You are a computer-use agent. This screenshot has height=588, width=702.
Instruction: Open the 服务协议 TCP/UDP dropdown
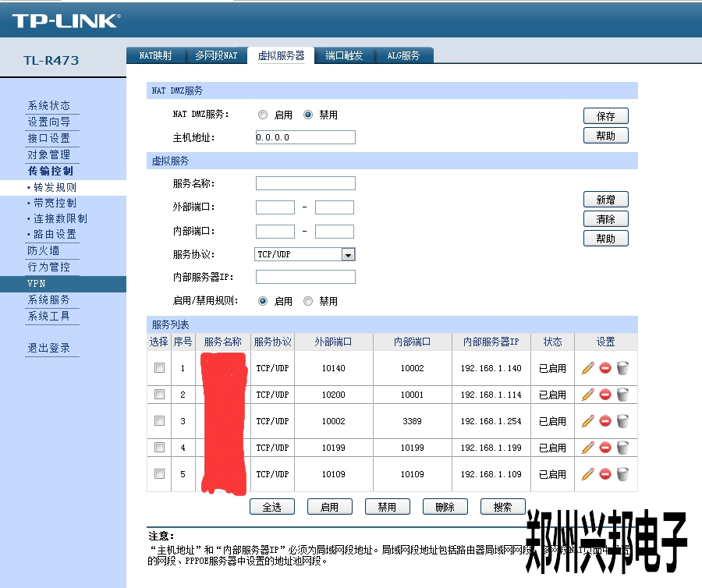point(348,254)
